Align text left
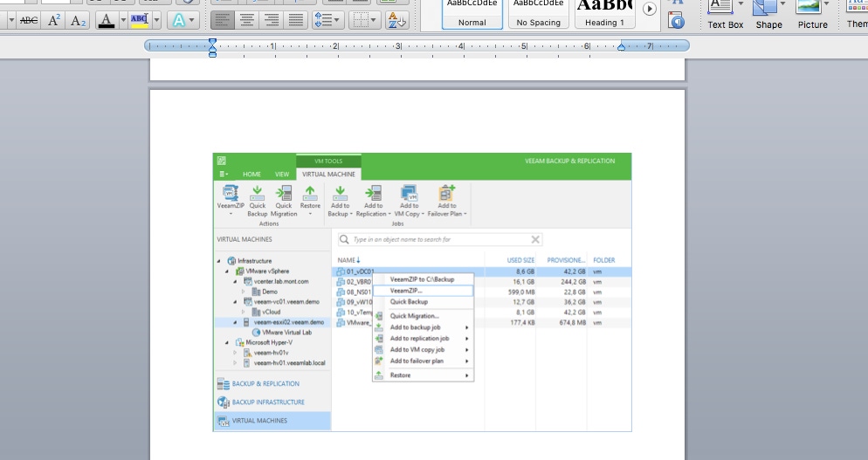The width and height of the screenshot is (868, 460). (x=222, y=21)
